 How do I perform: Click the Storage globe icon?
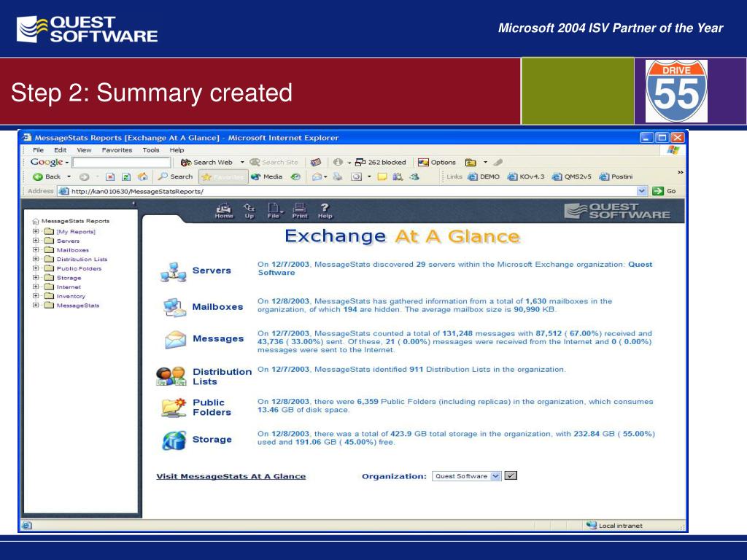coord(174,440)
